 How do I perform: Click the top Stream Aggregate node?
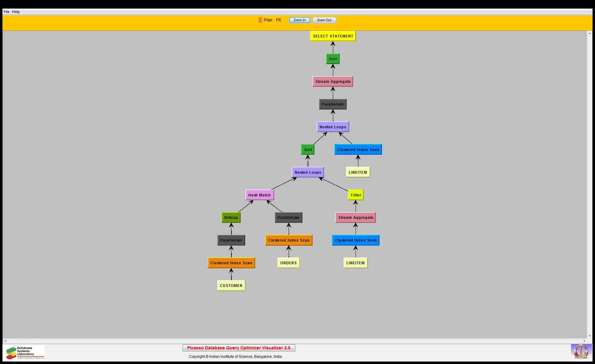click(x=333, y=81)
